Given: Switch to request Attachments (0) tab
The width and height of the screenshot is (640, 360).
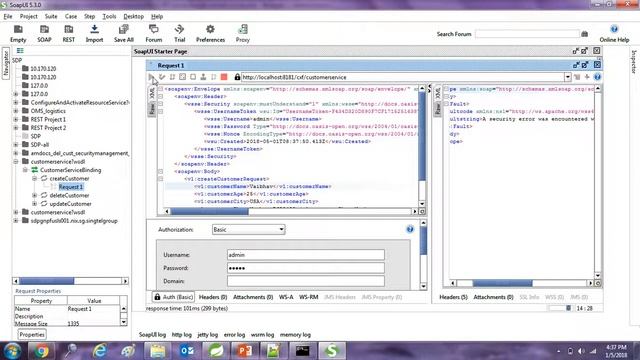Looking at the screenshot, I should point(253,297).
